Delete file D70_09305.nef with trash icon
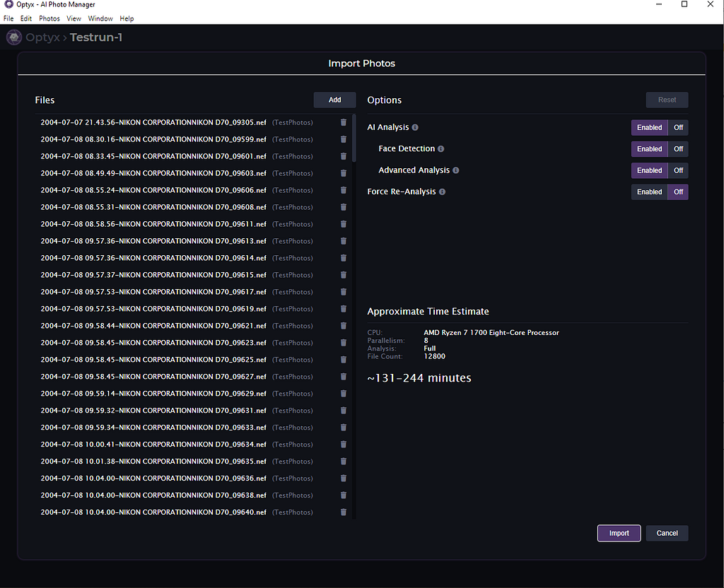 tap(343, 122)
